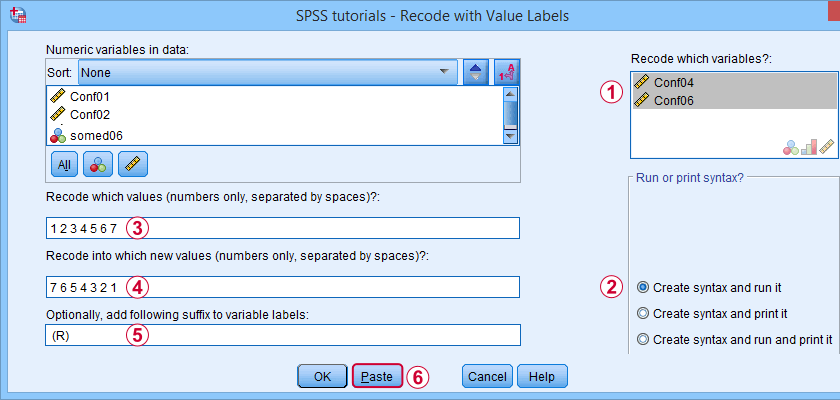Click the OK button
This screenshot has height=400, width=840.
point(322,376)
